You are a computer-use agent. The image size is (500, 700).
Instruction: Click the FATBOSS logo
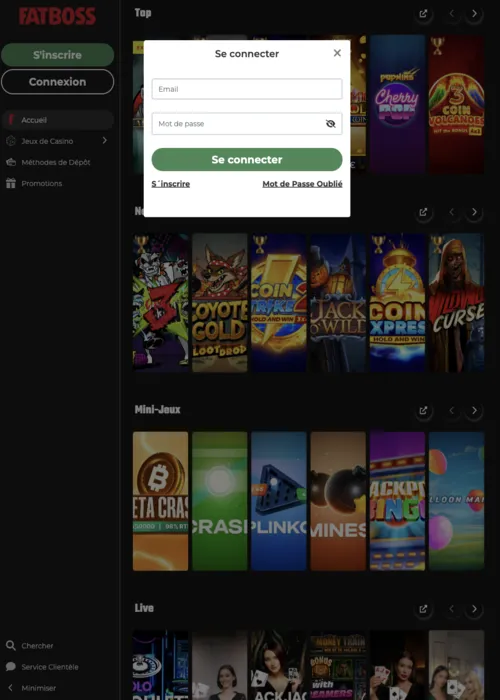[57, 16]
